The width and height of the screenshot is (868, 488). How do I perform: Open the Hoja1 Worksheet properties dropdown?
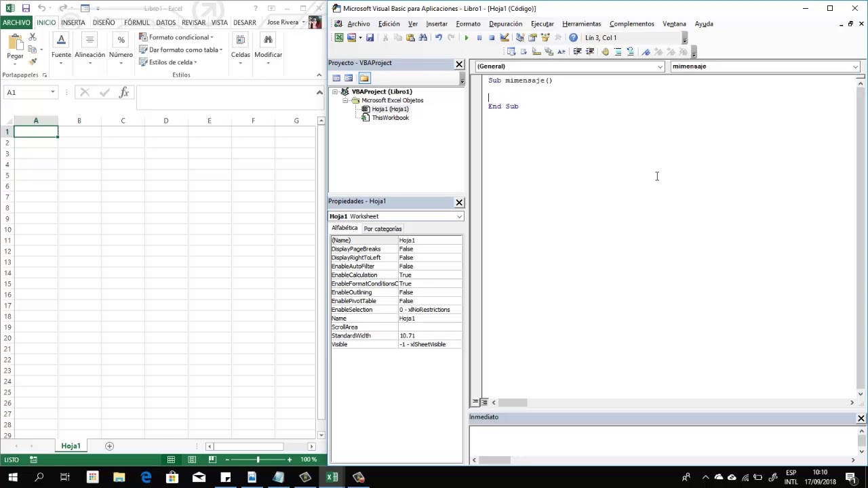pos(459,216)
